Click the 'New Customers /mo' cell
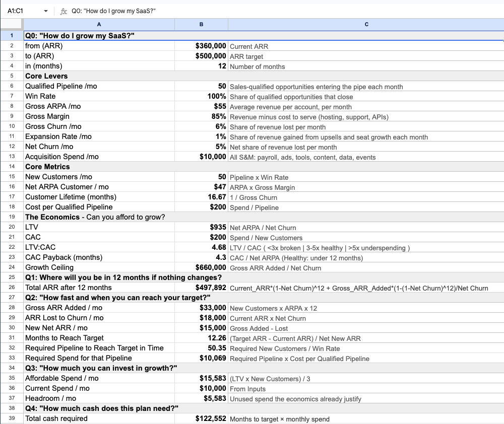 [x=99, y=177]
